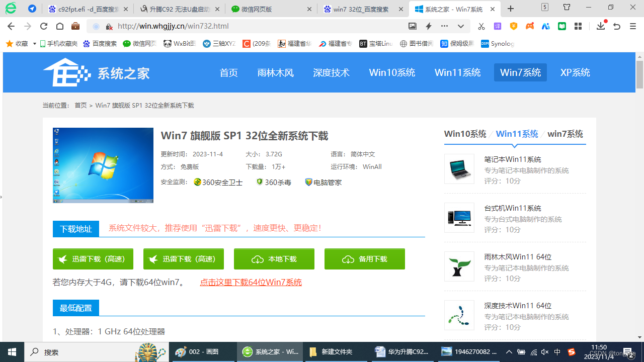Screen dimensions: 644x362
Task: Switch to the win7 32位 Baidu search tab
Action: pos(363,9)
